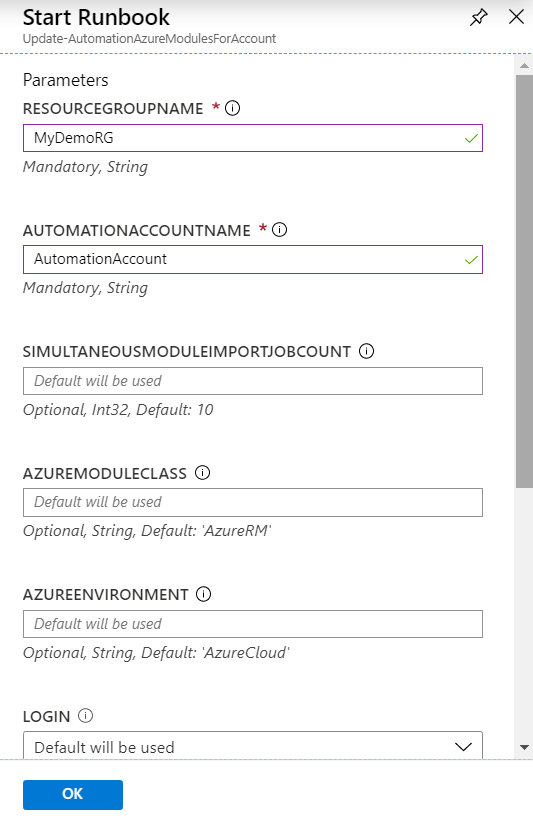Pin the Start Runbook blade
This screenshot has width=533, height=831.
click(x=478, y=17)
